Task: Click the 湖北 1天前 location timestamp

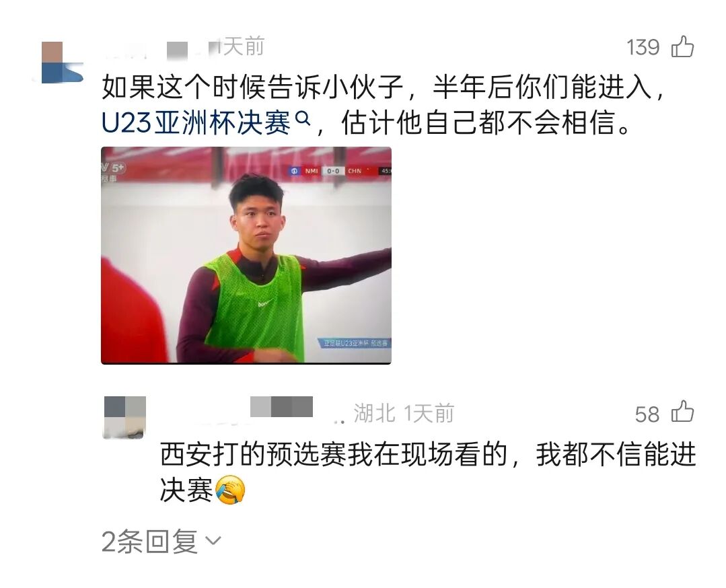Action: pos(404,413)
